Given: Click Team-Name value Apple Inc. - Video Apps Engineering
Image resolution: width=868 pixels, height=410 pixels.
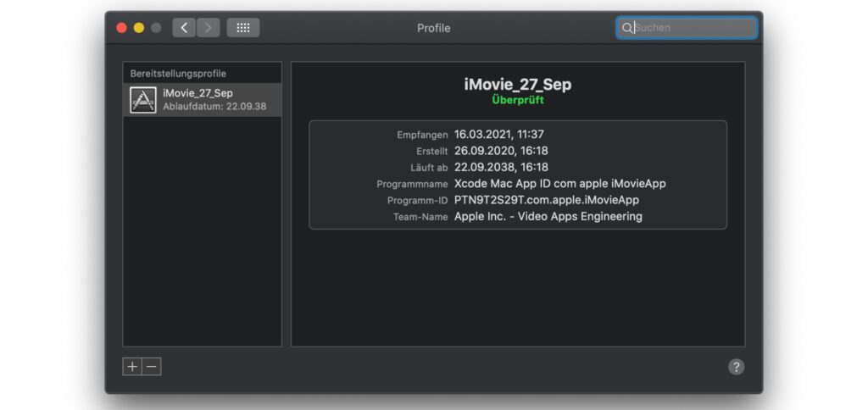Looking at the screenshot, I should [548, 216].
